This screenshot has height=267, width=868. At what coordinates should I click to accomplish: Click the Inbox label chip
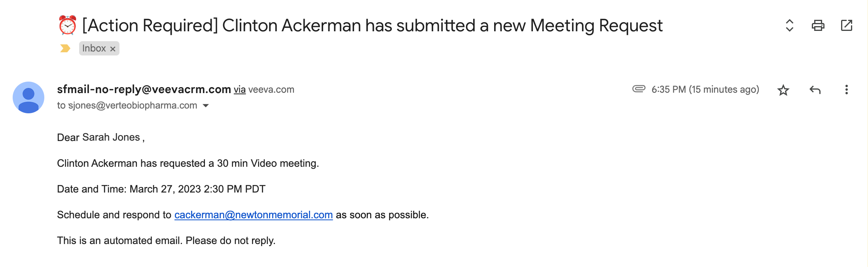[x=94, y=48]
